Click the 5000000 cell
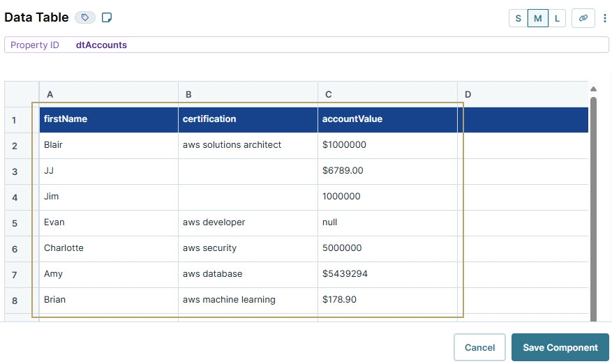The width and height of the screenshot is (612, 364). (387, 248)
